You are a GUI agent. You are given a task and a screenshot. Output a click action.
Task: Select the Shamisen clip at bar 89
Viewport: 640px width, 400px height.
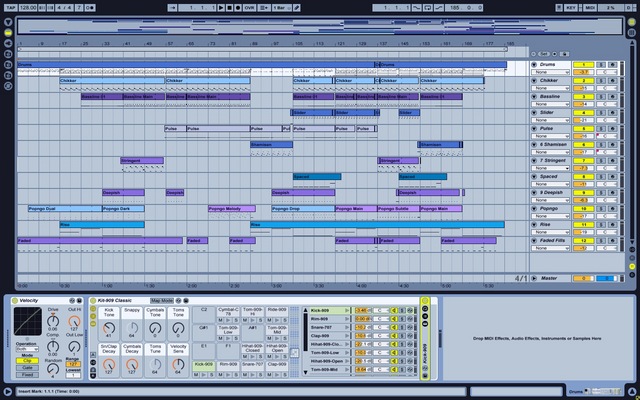271,144
